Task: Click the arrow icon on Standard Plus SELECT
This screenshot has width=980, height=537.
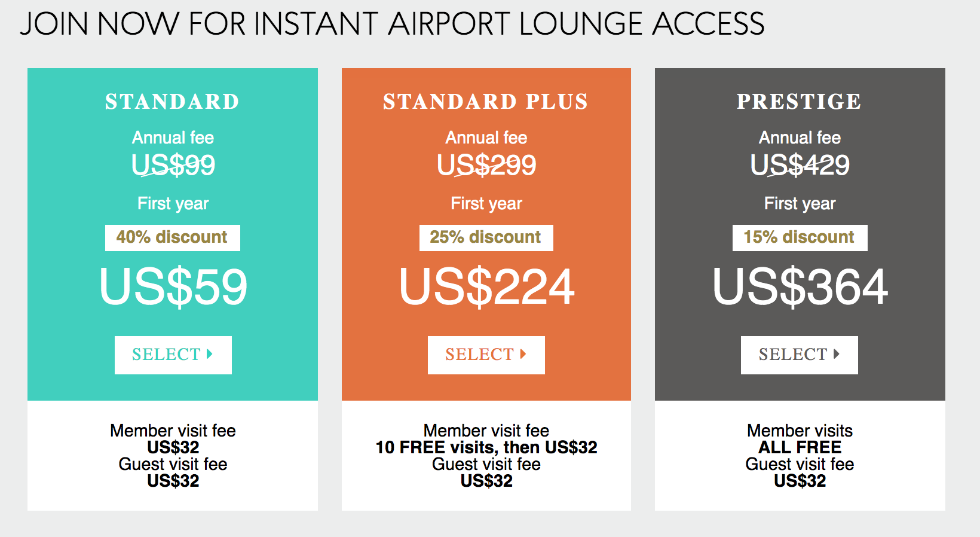Action: (523, 354)
